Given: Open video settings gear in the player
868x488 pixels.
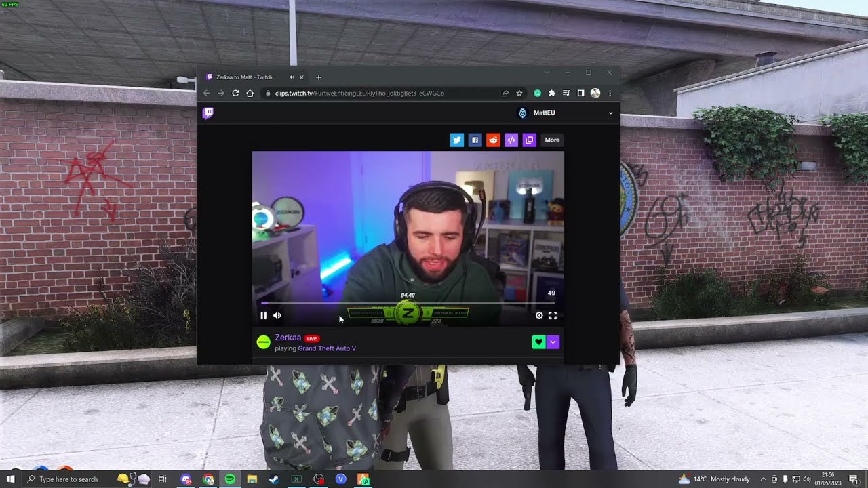Looking at the screenshot, I should click(x=539, y=315).
